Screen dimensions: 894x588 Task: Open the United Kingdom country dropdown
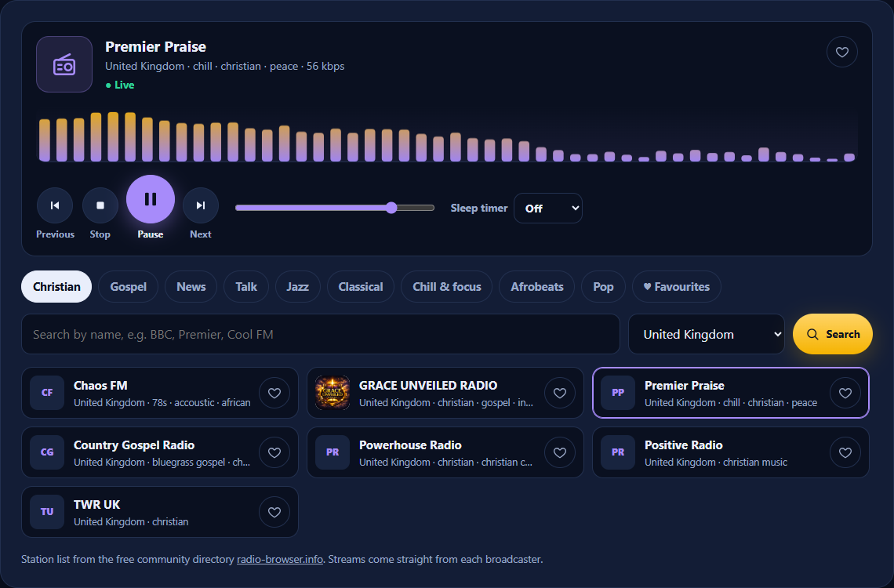pos(707,334)
